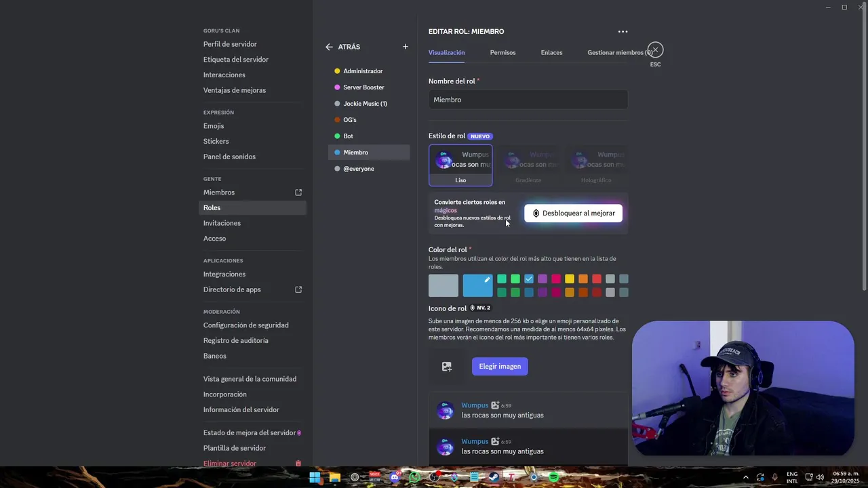The image size is (868, 488).
Task: Open Panel de sonidos
Action: [253, 157]
